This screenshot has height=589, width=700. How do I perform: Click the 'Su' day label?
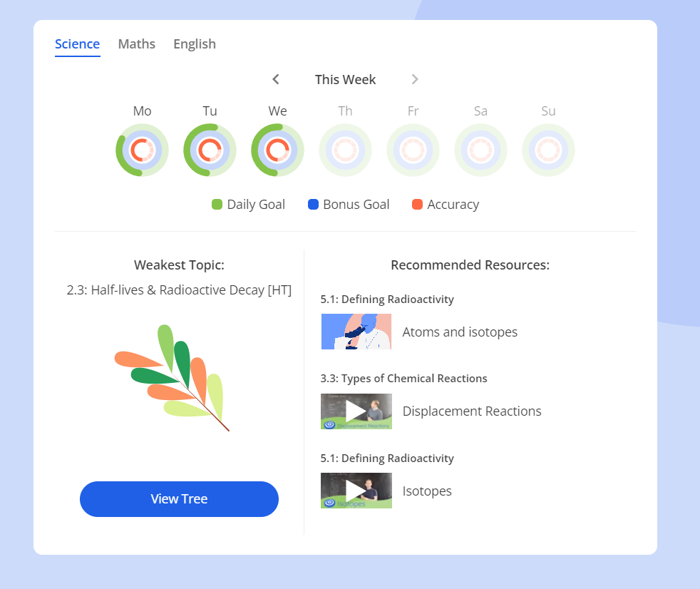[548, 111]
